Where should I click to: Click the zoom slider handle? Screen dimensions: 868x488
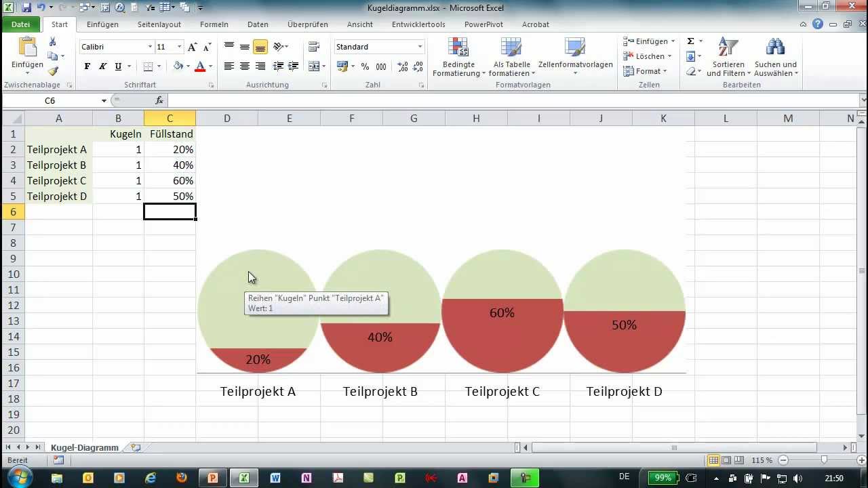pyautogui.click(x=824, y=460)
